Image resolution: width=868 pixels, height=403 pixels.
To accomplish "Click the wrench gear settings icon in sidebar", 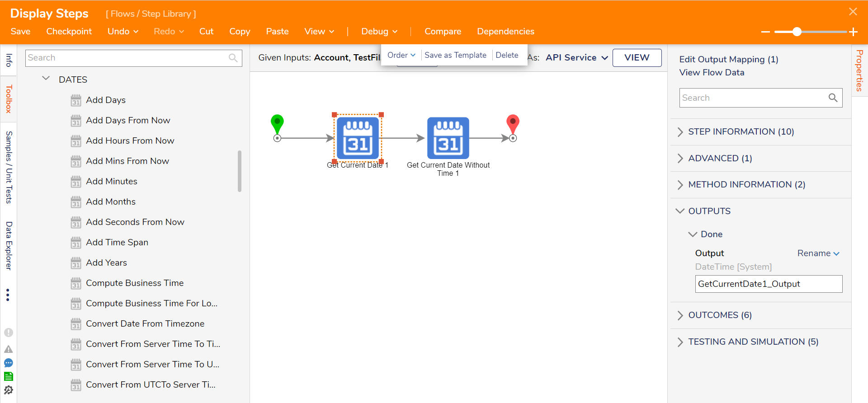I will pyautogui.click(x=9, y=390).
